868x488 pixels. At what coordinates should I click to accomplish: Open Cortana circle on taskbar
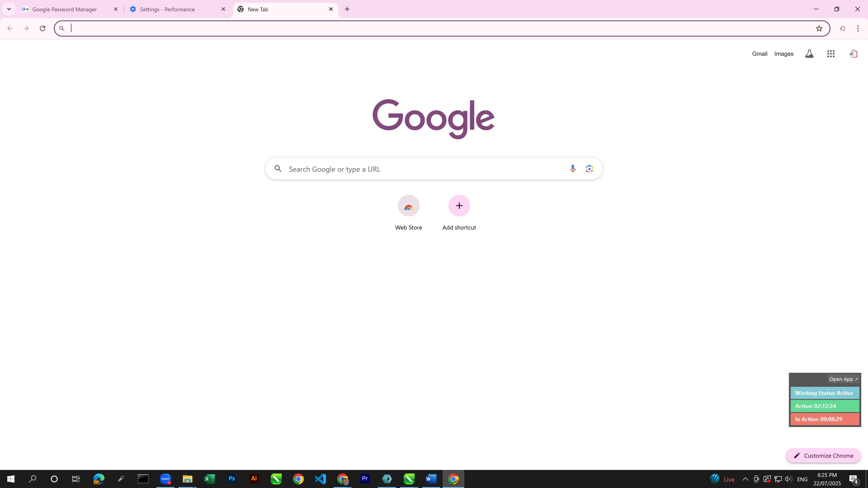click(x=54, y=479)
